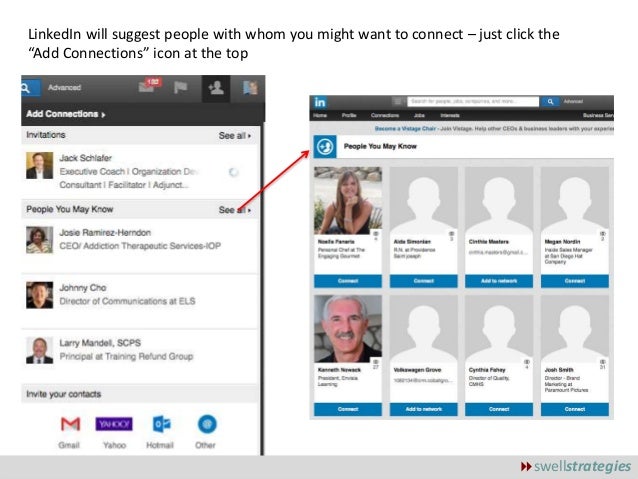Screen dimensions: 638x479
Task: Connect with Josh Smith
Action: [x=575, y=409]
